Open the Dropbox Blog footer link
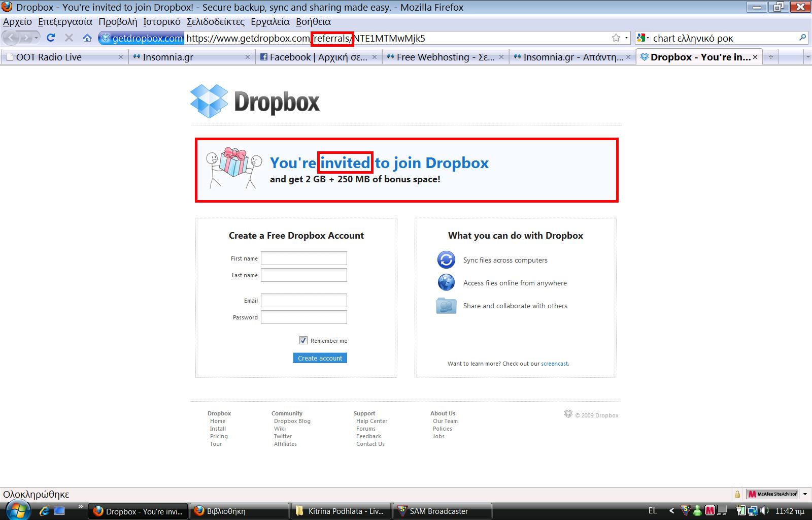 point(292,421)
